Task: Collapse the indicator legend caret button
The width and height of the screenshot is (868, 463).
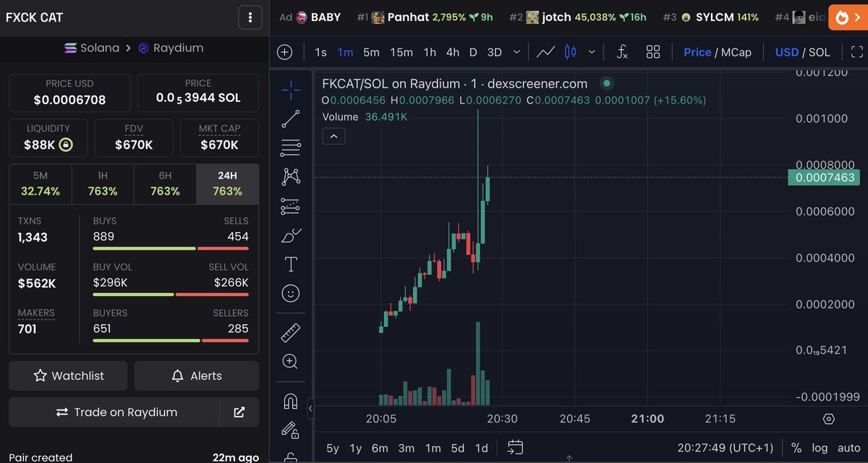Action: (333, 136)
